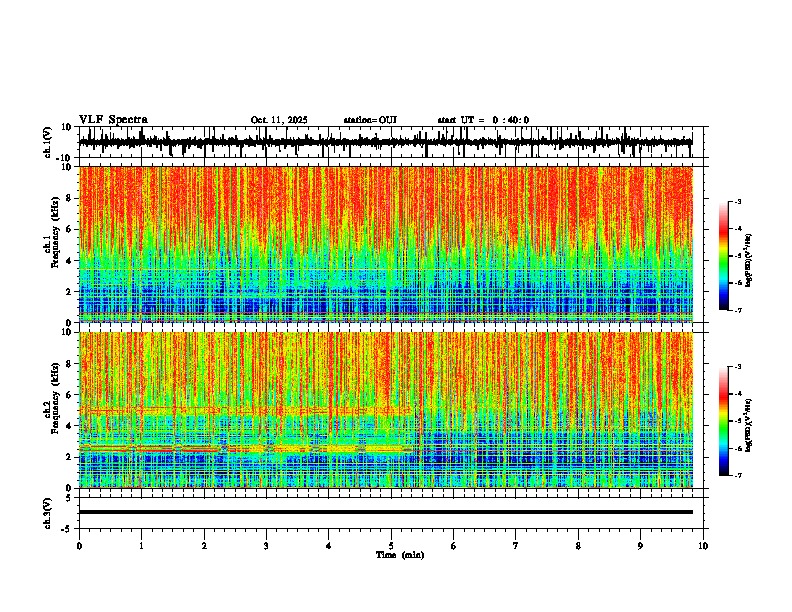Click the 'VLF Spectra' title text
This screenshot has height=612, width=792.
[x=113, y=120]
